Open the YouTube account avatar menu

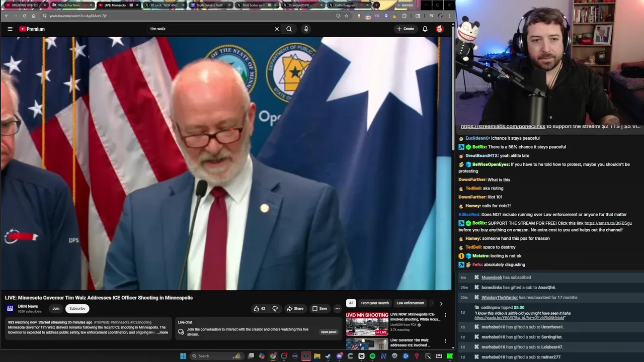[x=440, y=29]
